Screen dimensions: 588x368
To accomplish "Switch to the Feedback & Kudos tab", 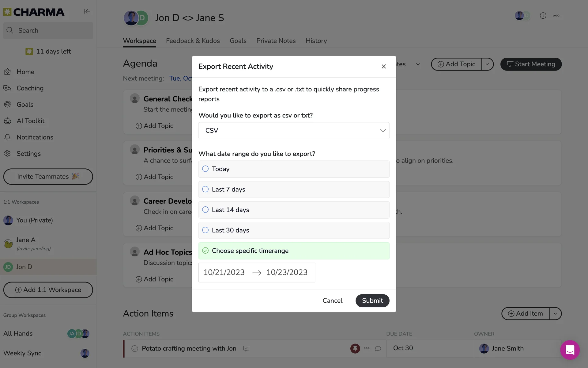I will (193, 41).
